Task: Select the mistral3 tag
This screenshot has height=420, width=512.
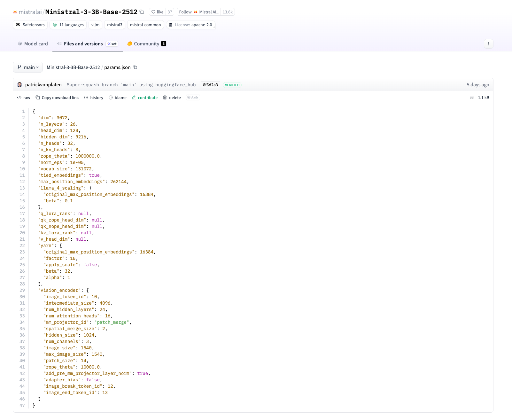Action: click(115, 25)
